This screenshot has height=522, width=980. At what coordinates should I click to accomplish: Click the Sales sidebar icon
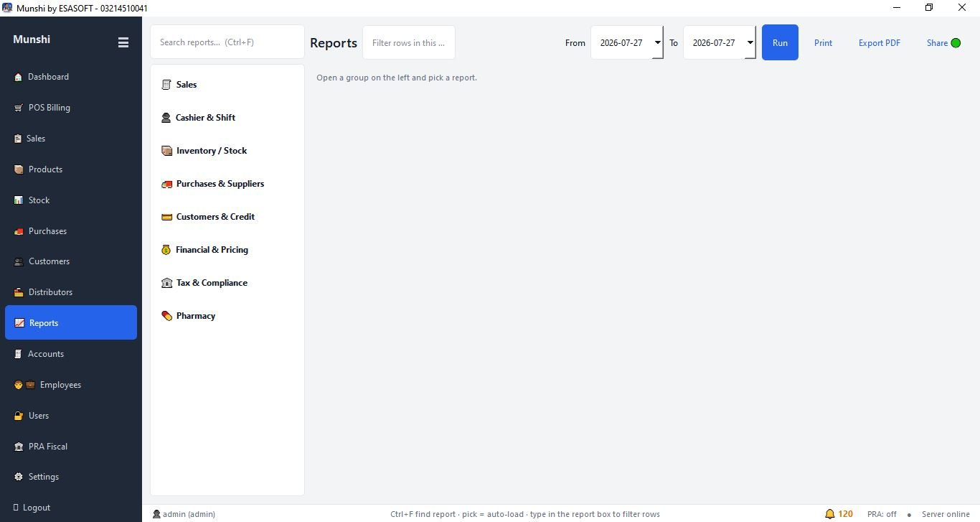(18, 139)
